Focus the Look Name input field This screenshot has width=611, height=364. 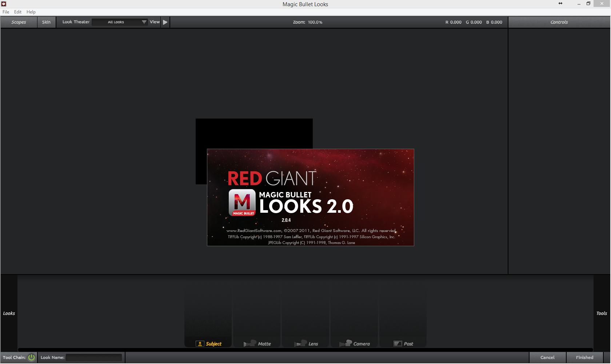[94, 357]
